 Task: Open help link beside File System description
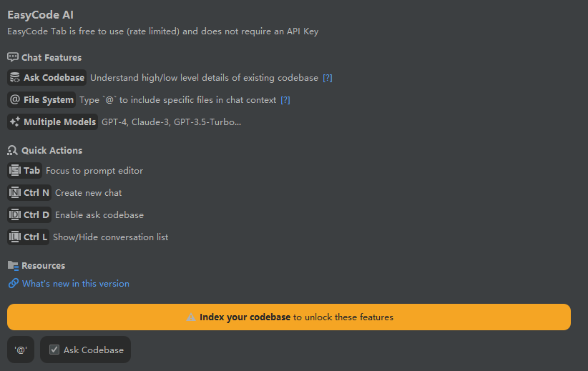tap(285, 100)
